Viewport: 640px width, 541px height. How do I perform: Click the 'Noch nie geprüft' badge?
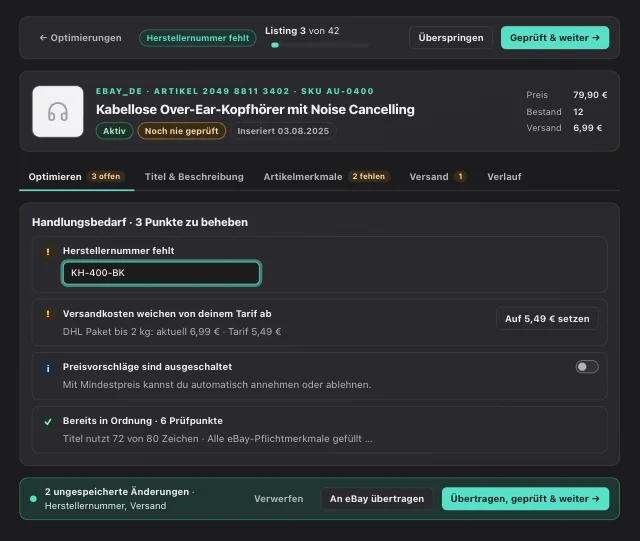(182, 131)
